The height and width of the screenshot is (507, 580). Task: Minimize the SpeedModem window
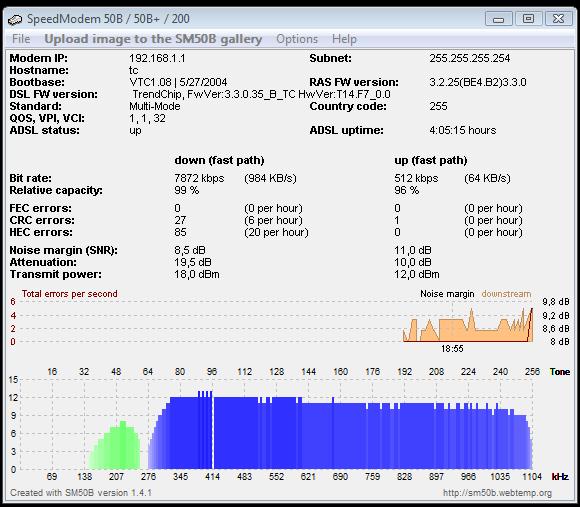tap(499, 18)
